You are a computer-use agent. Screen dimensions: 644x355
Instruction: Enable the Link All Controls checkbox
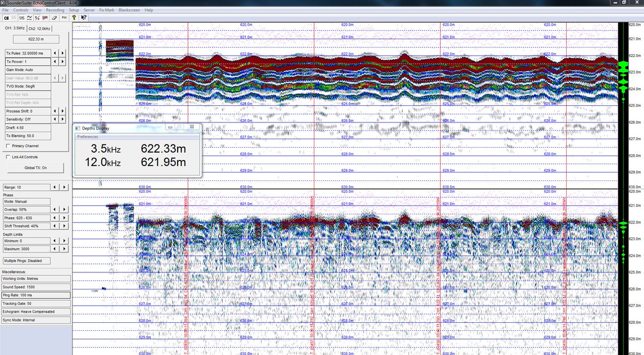click(7, 157)
